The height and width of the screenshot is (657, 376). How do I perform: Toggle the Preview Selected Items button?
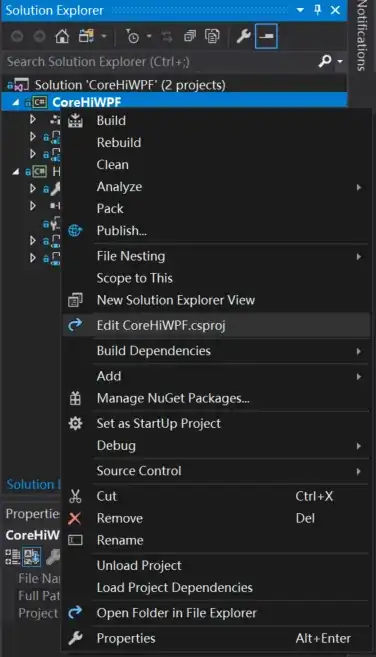click(x=266, y=37)
